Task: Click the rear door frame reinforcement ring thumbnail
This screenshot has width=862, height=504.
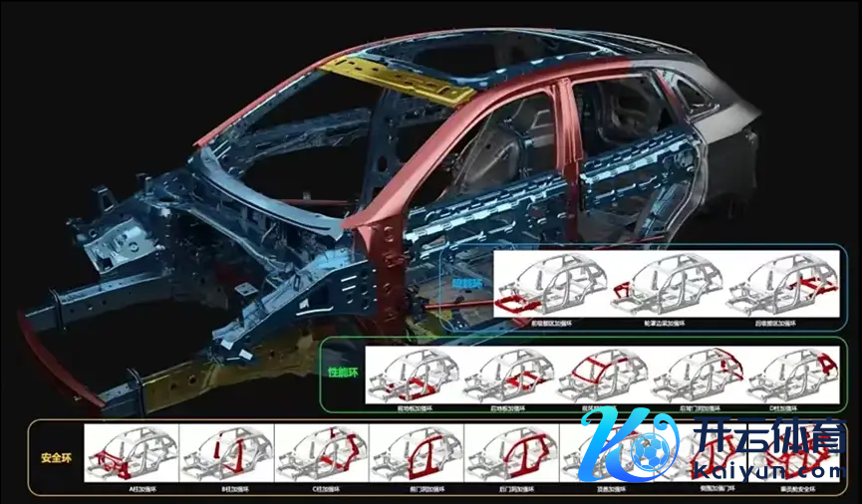Action: [510, 454]
